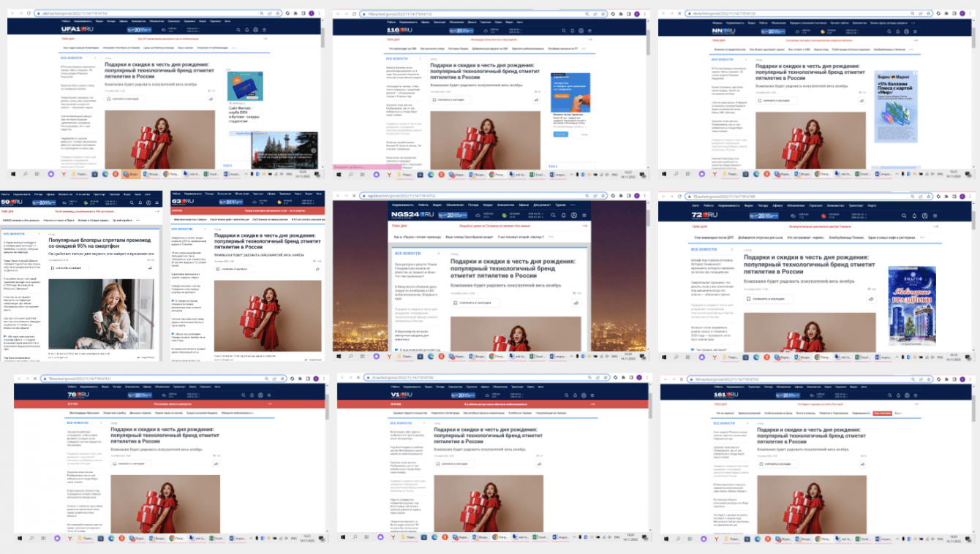Share the article on the 76.RU page

point(216,463)
